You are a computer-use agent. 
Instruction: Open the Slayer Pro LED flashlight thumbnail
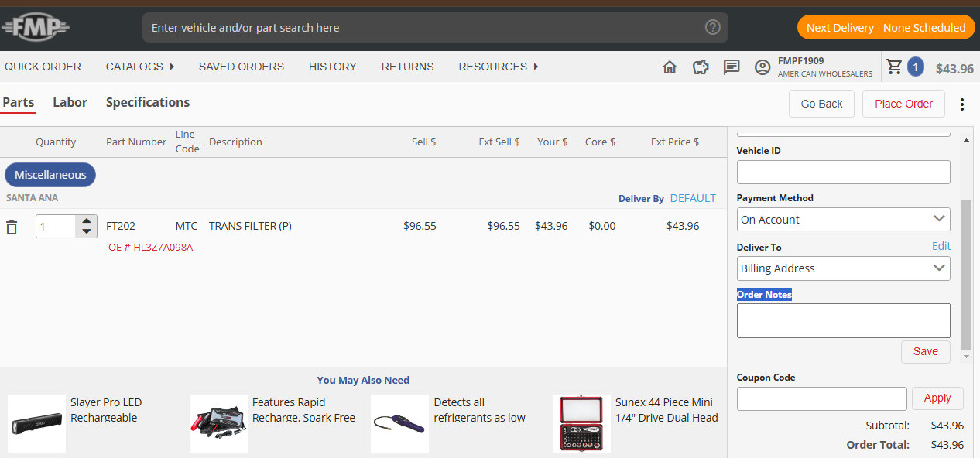click(x=36, y=423)
